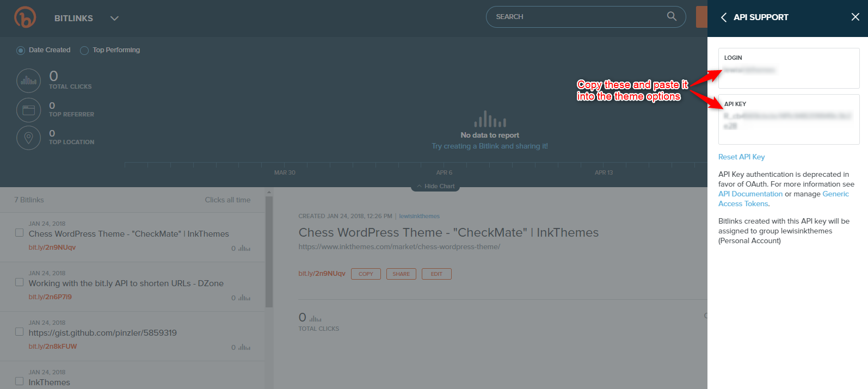Click the search magnifier icon

tap(672, 16)
